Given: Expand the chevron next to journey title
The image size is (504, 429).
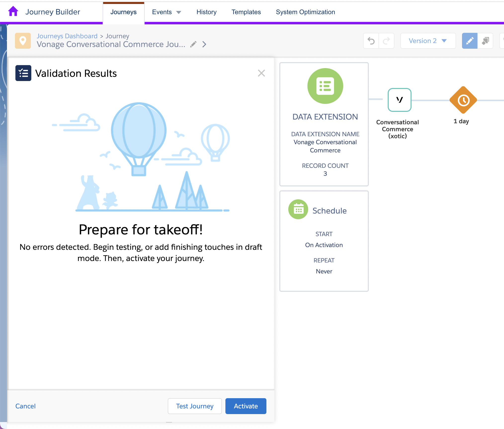Looking at the screenshot, I should (204, 44).
